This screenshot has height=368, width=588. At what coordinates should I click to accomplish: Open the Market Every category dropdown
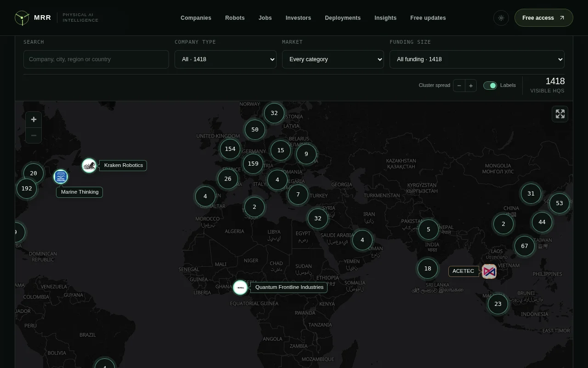(x=333, y=59)
